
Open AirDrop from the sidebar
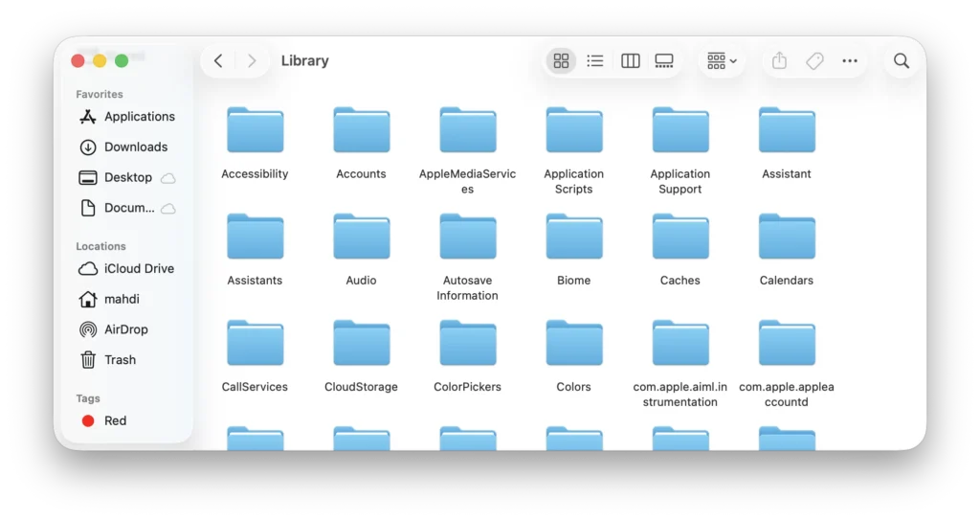pos(125,329)
